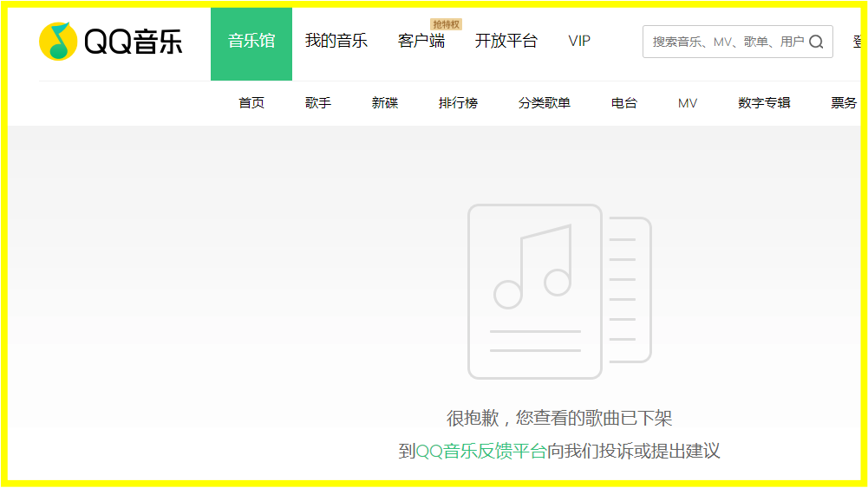The image size is (868, 488).
Task: View the 排行榜 charts
Action: click(x=458, y=103)
